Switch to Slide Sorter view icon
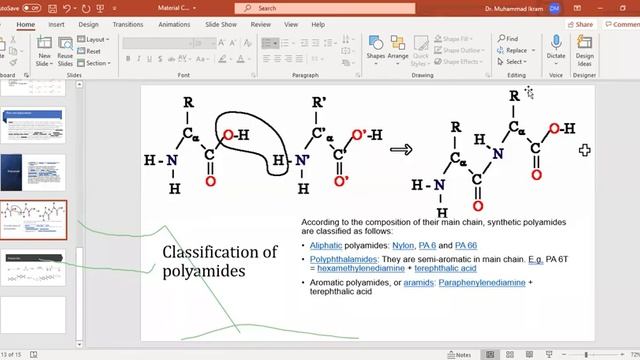This screenshot has height=360, width=640. (510, 355)
